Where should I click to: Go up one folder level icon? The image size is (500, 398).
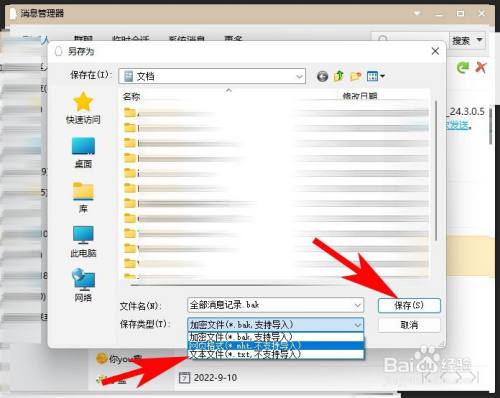(x=339, y=76)
